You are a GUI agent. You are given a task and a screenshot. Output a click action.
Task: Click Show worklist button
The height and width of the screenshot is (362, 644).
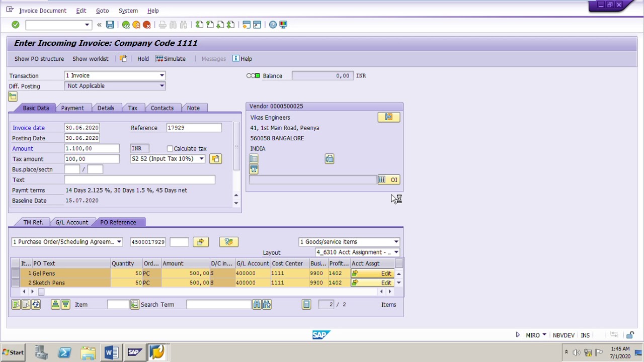coord(91,59)
